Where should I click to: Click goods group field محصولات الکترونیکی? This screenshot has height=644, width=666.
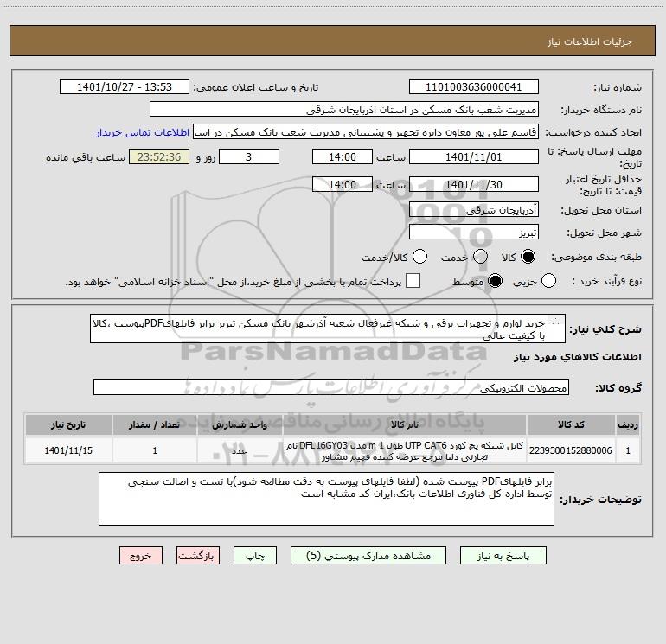(331, 387)
